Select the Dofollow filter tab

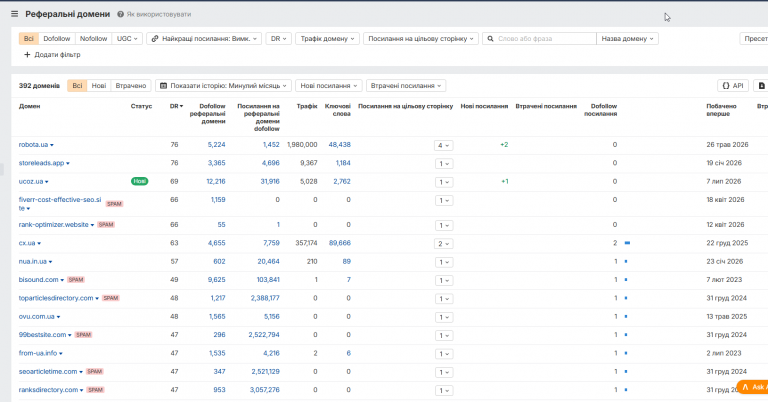[x=57, y=39]
